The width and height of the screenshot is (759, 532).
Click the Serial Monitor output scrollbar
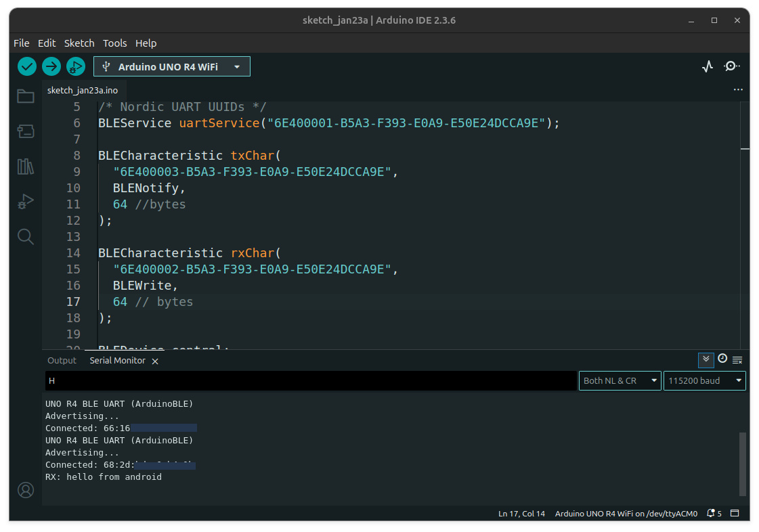743,464
